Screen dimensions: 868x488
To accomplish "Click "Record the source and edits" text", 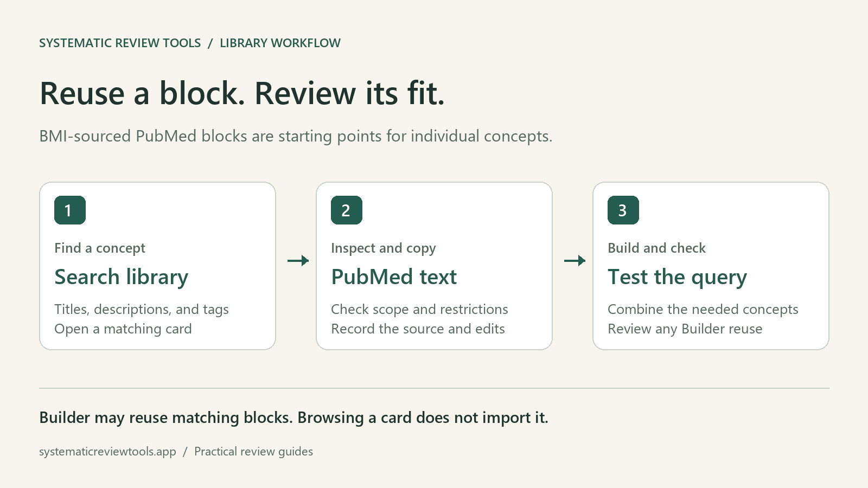I will click(418, 329).
